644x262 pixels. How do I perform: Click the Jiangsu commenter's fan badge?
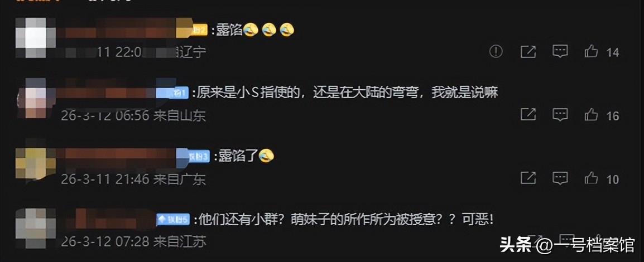tap(173, 220)
